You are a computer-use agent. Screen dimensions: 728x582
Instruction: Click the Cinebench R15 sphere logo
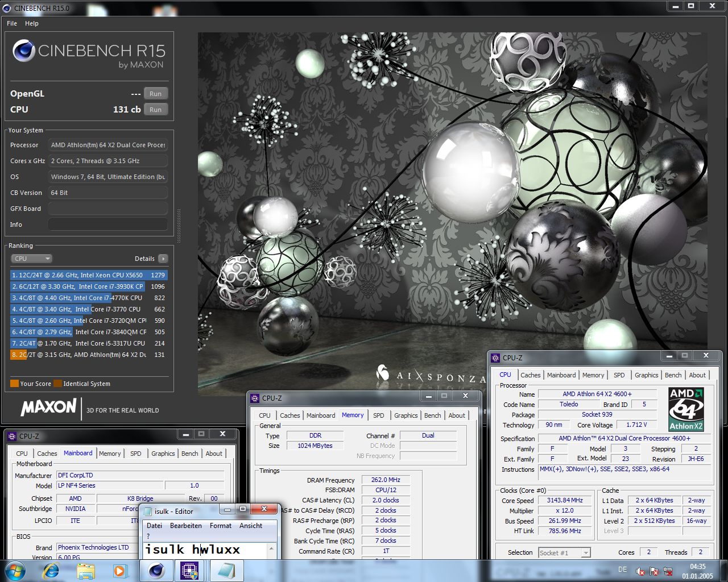point(24,51)
